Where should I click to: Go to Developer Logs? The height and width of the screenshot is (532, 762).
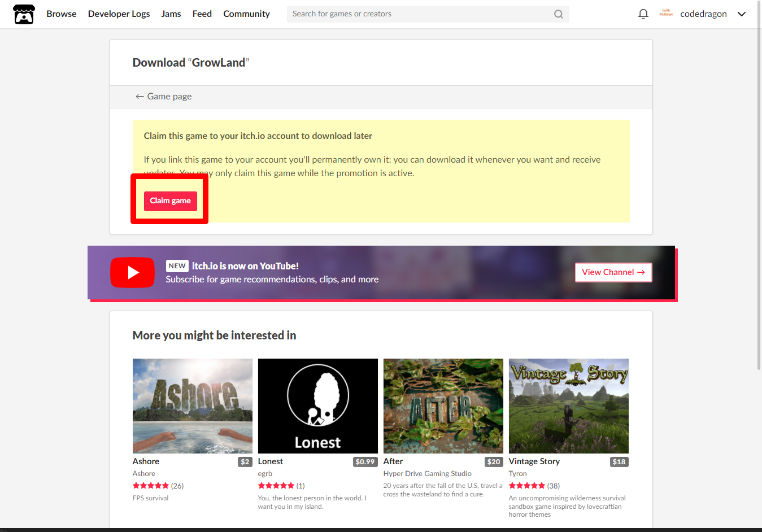pyautogui.click(x=119, y=14)
